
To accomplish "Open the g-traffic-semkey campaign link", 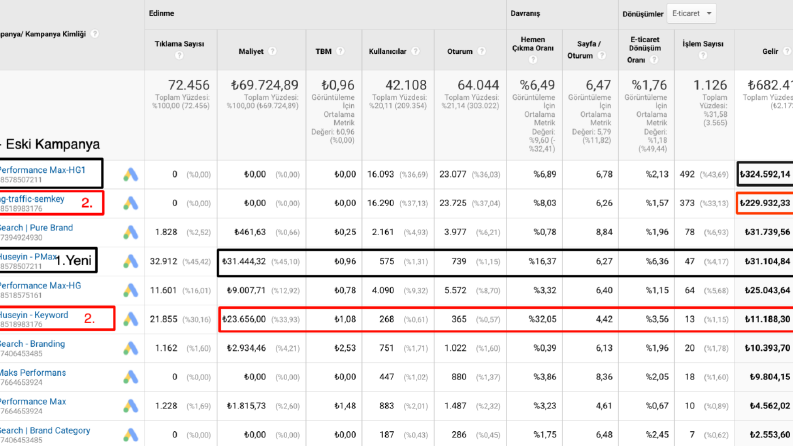I will [x=32, y=199].
